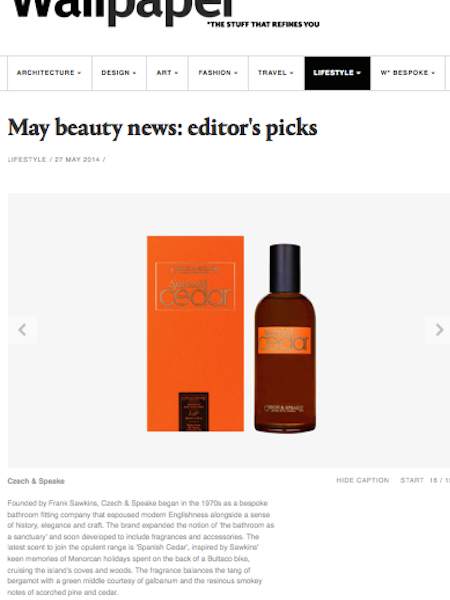The width and height of the screenshot is (450, 600).
Task: Click the article headline May beauty news
Action: pyautogui.click(x=163, y=128)
